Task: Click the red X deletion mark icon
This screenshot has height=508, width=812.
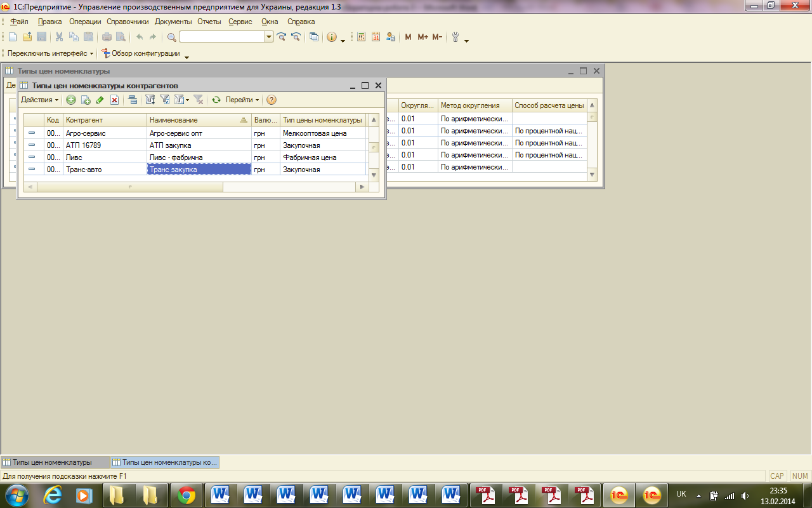Action: click(115, 100)
